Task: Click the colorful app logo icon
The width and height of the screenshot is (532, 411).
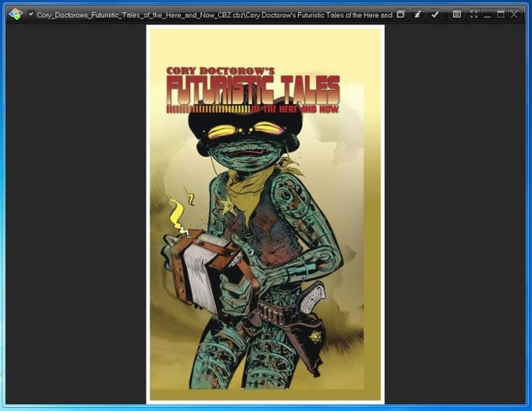Action: 16,14
